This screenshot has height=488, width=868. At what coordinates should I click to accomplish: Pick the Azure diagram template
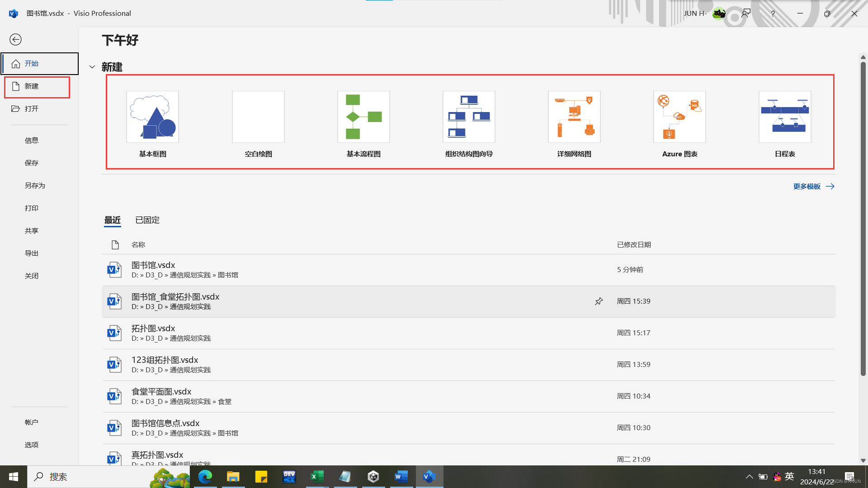click(679, 117)
